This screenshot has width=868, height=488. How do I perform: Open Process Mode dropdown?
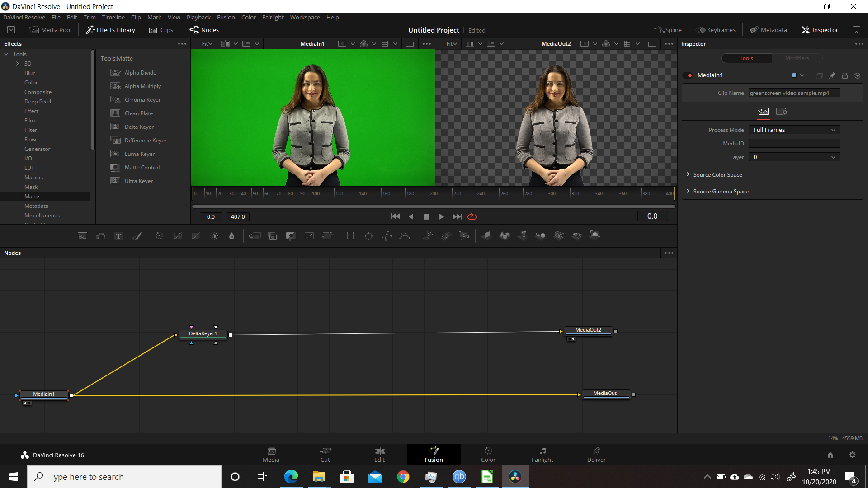click(794, 130)
